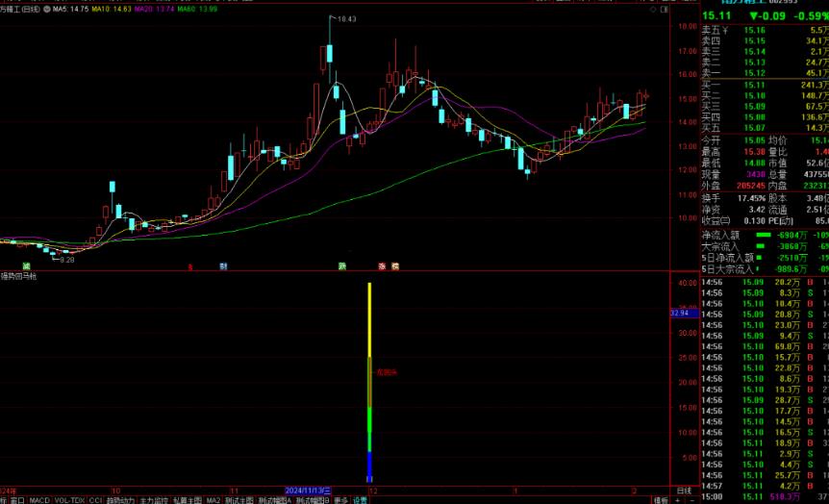The width and height of the screenshot is (829, 504).
Task: Click the green 跌 event marker under the chart
Action: click(342, 266)
